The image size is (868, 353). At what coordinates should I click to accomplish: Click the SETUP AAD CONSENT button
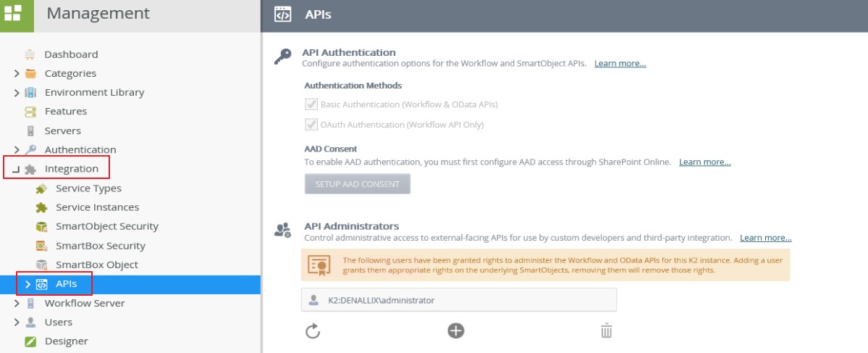pos(357,184)
